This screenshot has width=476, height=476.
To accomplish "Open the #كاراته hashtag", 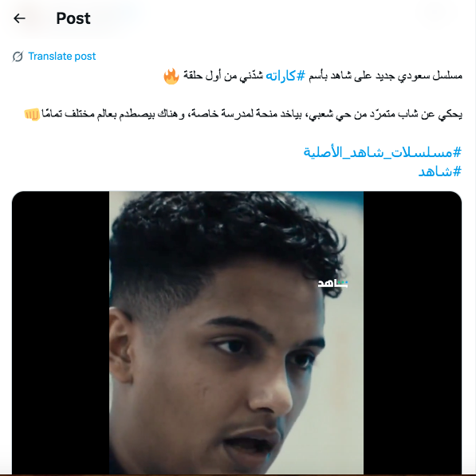I will click(285, 76).
